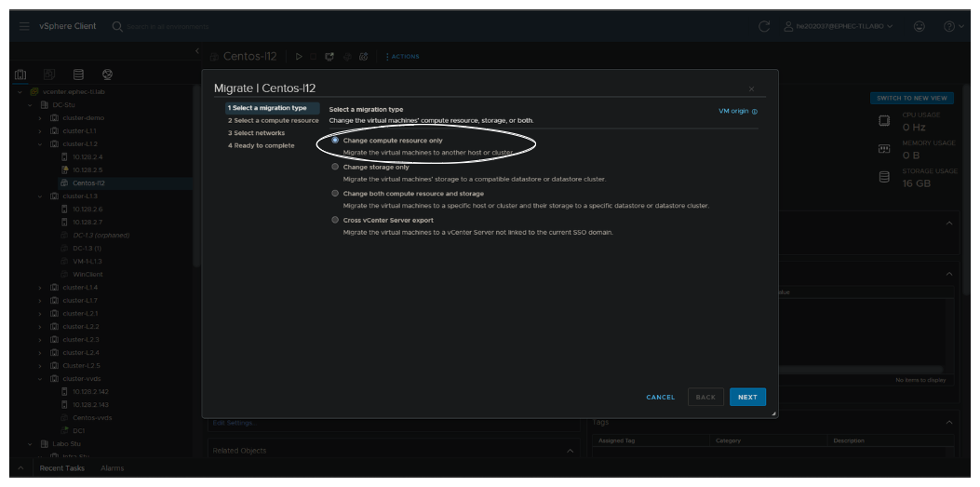The width and height of the screenshot is (980, 487).
Task: Click SWITCH TO NEW VIEW button
Action: click(x=912, y=98)
